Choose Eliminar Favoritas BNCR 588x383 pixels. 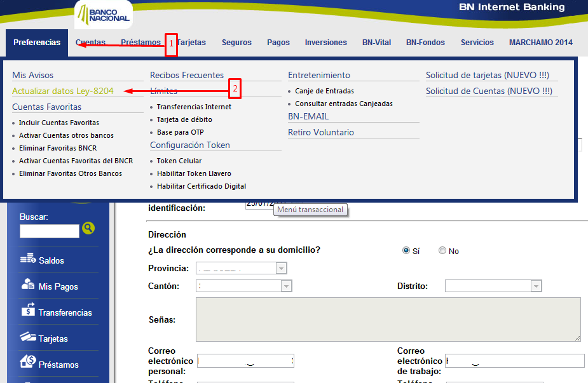click(58, 148)
